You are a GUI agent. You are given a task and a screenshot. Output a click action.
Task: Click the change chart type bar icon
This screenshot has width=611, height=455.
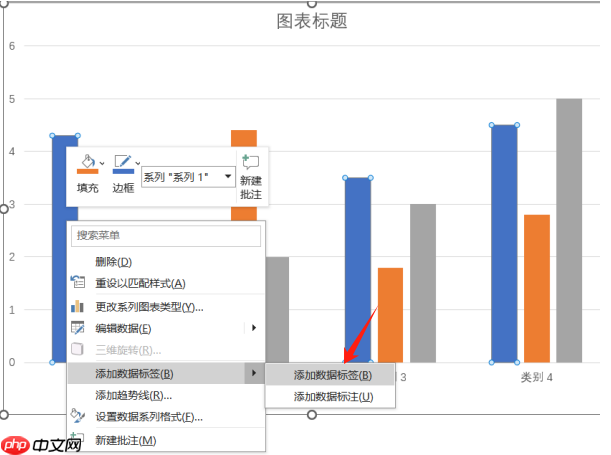point(78,306)
